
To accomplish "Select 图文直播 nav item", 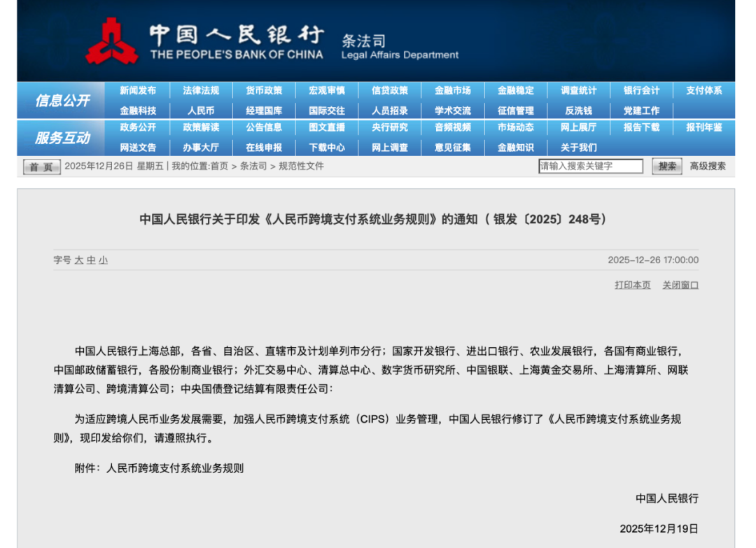I will tap(327, 127).
